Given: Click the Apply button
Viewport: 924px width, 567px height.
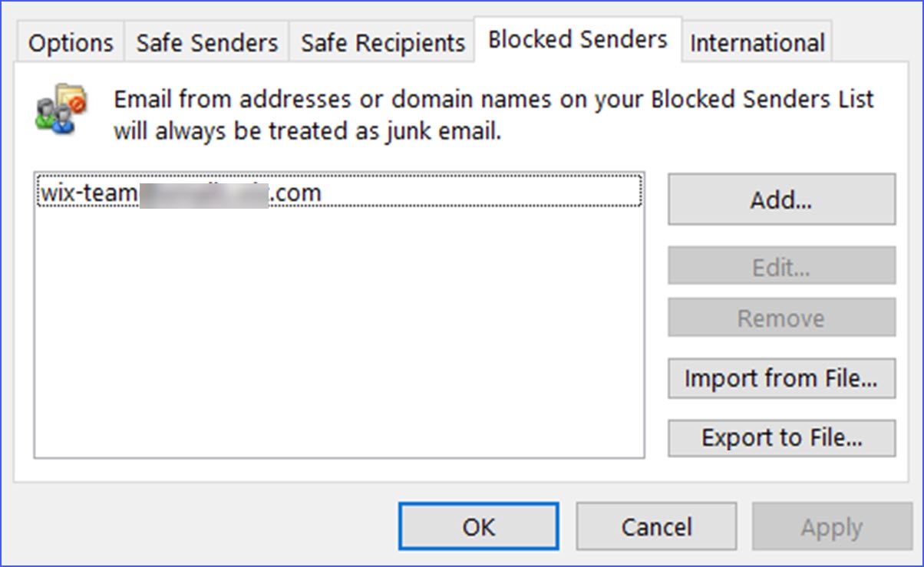Looking at the screenshot, I should 830,526.
